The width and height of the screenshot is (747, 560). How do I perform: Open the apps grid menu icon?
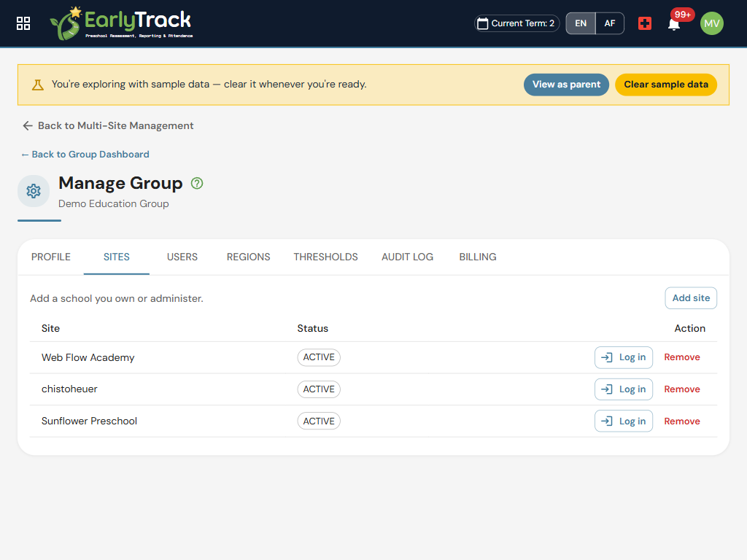[23, 23]
